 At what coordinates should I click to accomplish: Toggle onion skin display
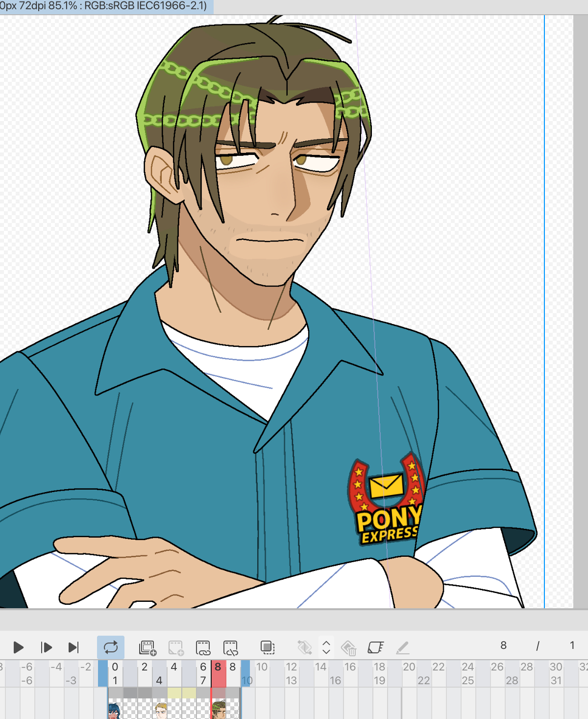pyautogui.click(x=268, y=647)
